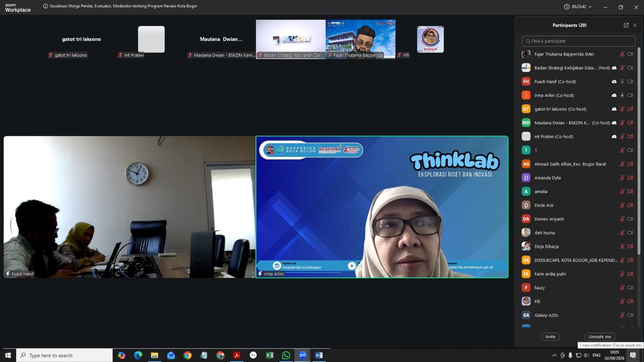Pop out the Participants panel
This screenshot has height=362, width=644.
(x=626, y=25)
